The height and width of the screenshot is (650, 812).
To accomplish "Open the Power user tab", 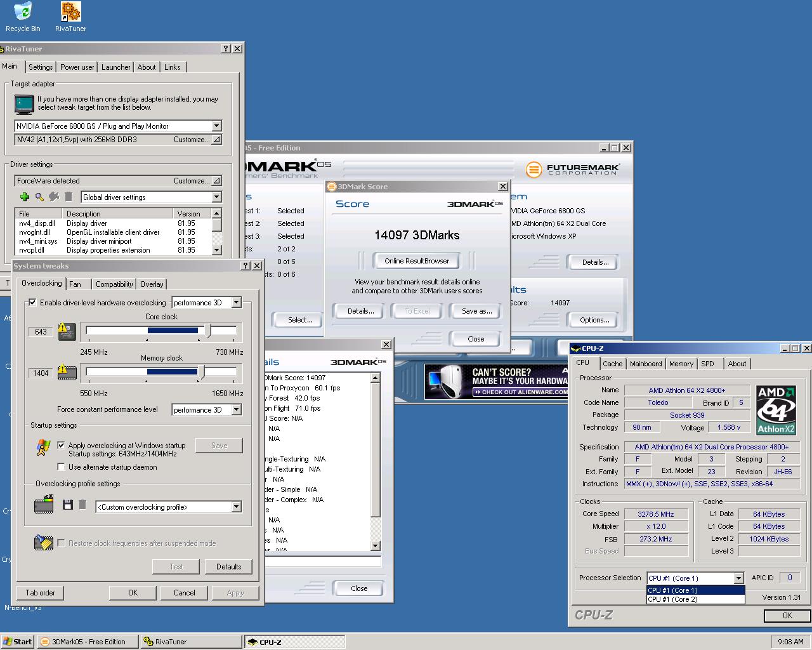I will (77, 67).
